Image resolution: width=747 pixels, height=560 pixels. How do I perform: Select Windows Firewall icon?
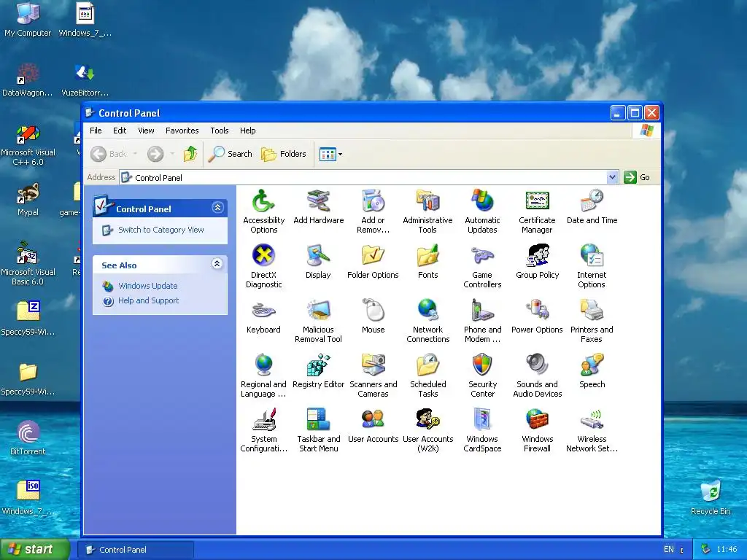[537, 430]
